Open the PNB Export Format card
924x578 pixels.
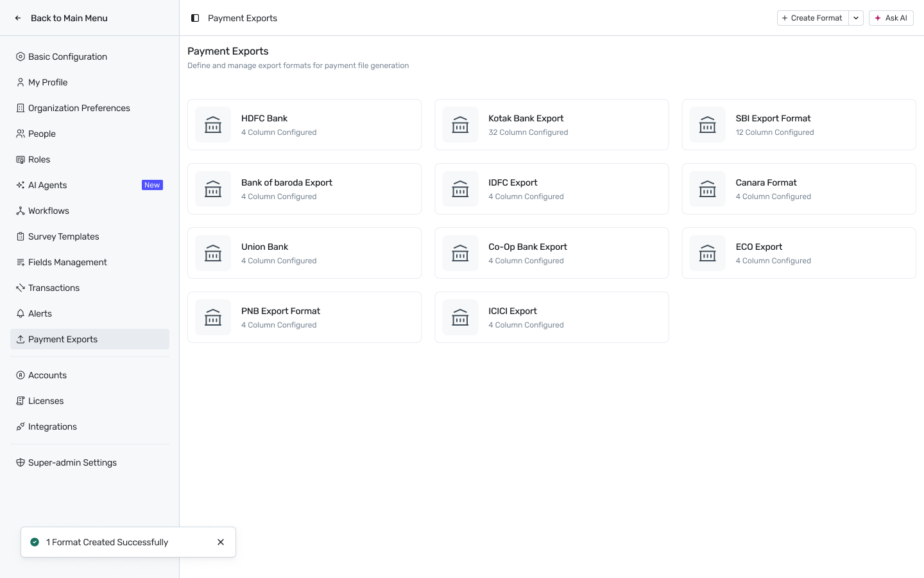pyautogui.click(x=304, y=317)
